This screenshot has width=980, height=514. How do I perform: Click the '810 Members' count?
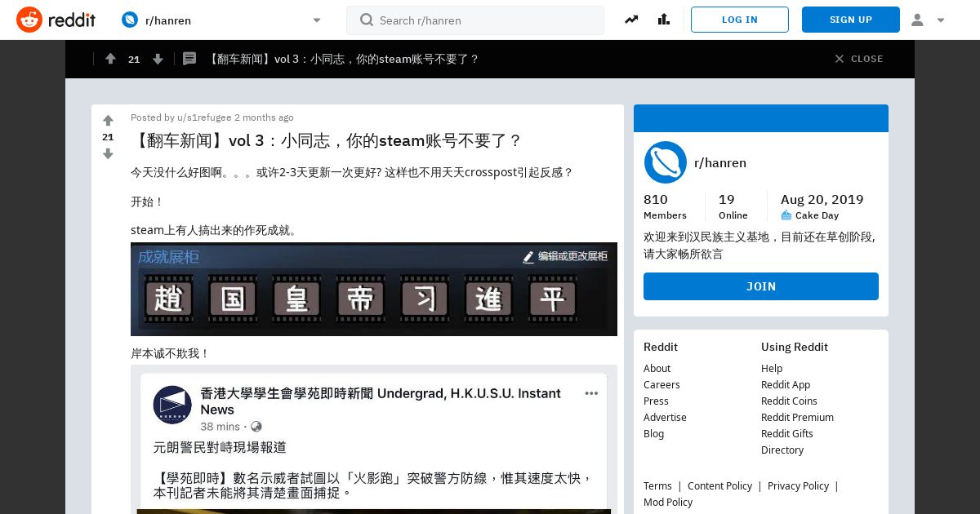pyautogui.click(x=665, y=206)
